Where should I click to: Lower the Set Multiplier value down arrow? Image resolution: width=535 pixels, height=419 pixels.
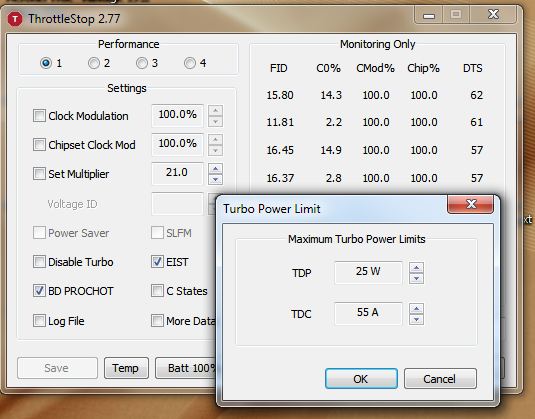click(216, 179)
